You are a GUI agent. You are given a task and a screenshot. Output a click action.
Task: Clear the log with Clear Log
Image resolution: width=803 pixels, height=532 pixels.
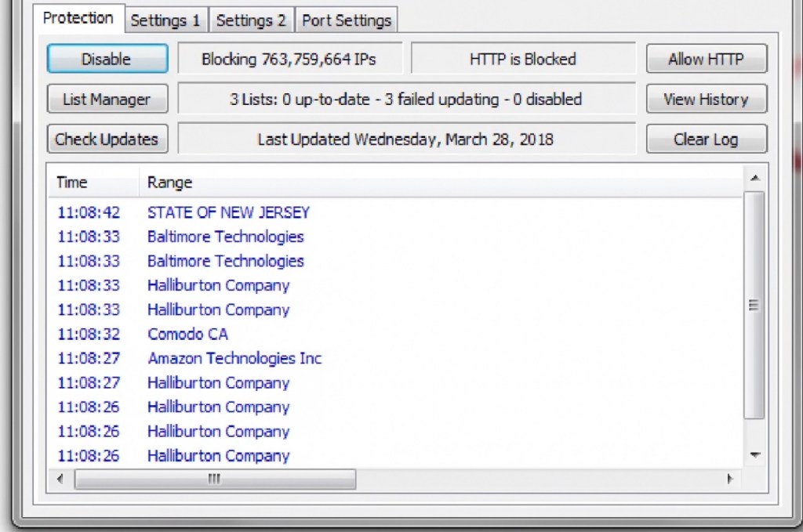pyautogui.click(x=706, y=140)
